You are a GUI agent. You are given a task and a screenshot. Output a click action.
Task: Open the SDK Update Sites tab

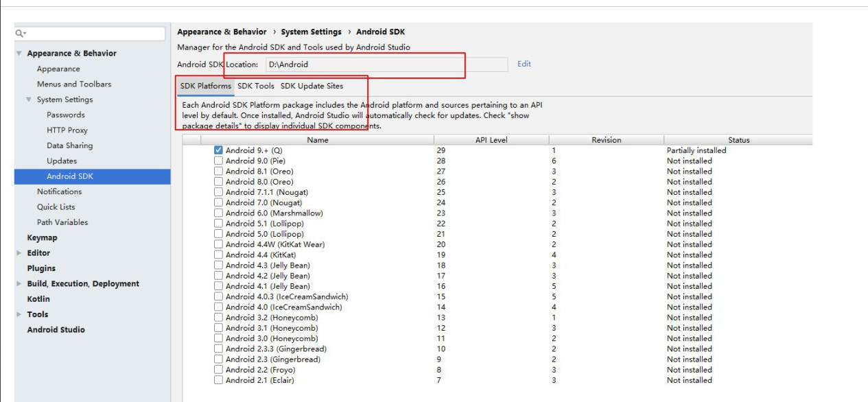[x=312, y=86]
